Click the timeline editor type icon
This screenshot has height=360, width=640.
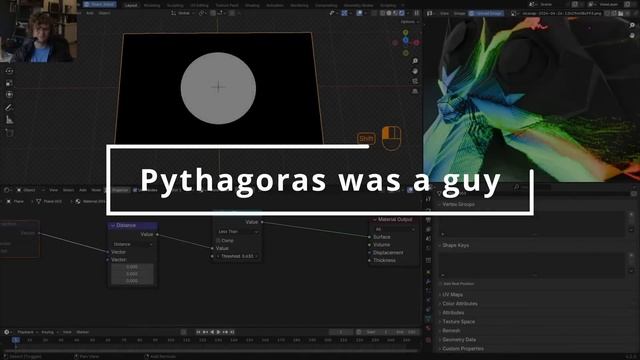pos(7,332)
